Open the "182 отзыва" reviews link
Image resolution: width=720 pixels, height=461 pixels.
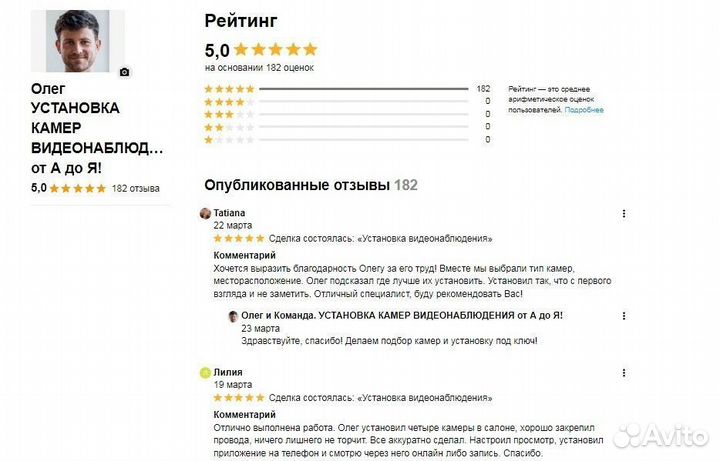tap(135, 188)
